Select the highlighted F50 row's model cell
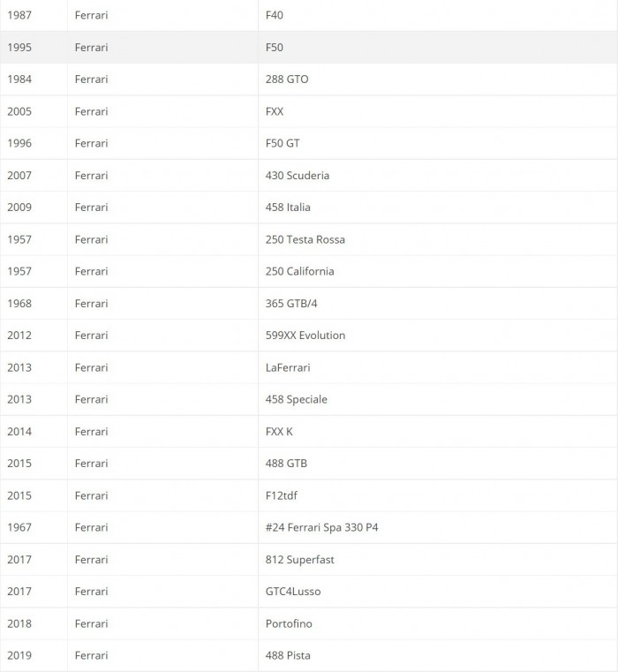The height and width of the screenshot is (672, 618). pyautogui.click(x=275, y=47)
